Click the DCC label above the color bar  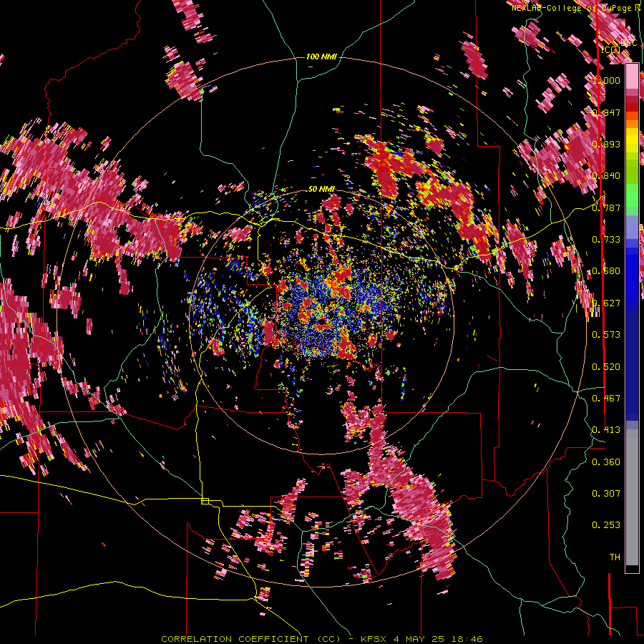(629, 43)
